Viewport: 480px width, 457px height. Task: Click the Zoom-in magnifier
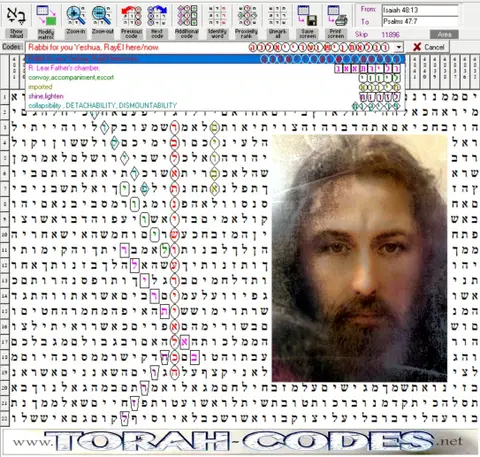point(76,21)
